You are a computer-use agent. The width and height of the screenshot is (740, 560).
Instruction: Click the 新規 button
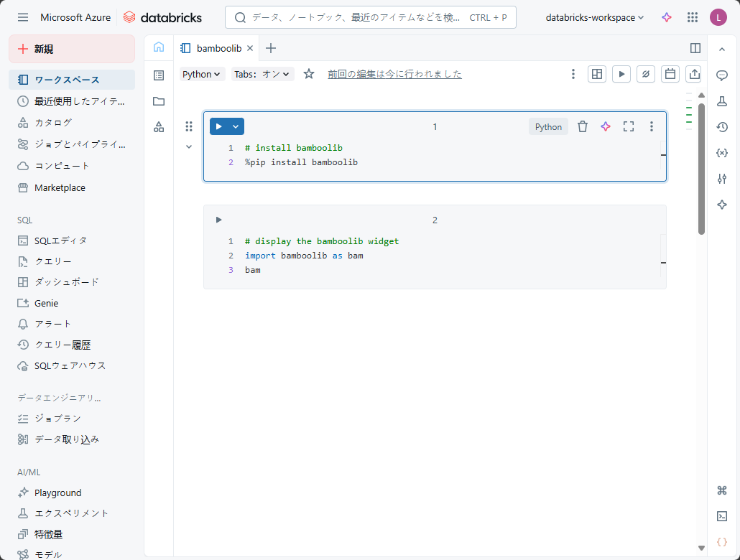72,49
